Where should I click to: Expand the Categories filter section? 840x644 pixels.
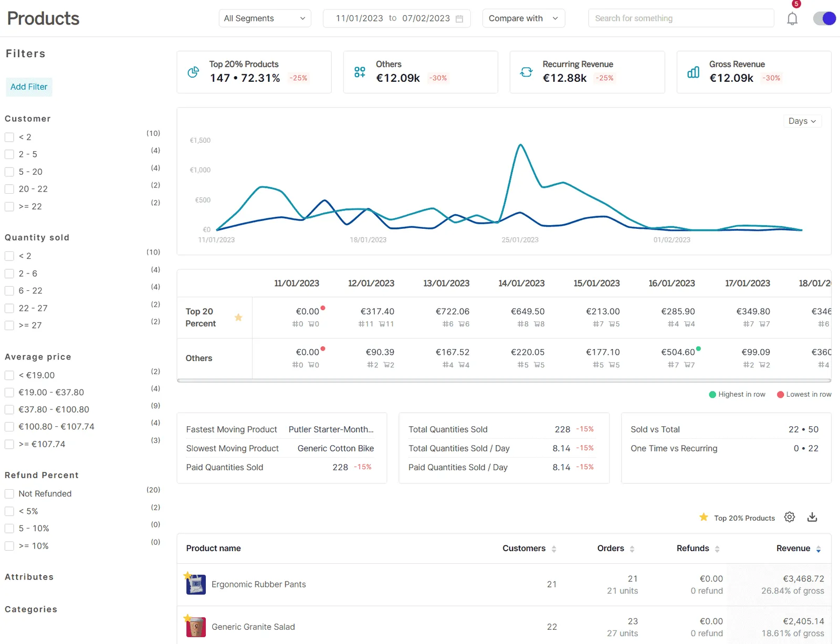(31, 609)
